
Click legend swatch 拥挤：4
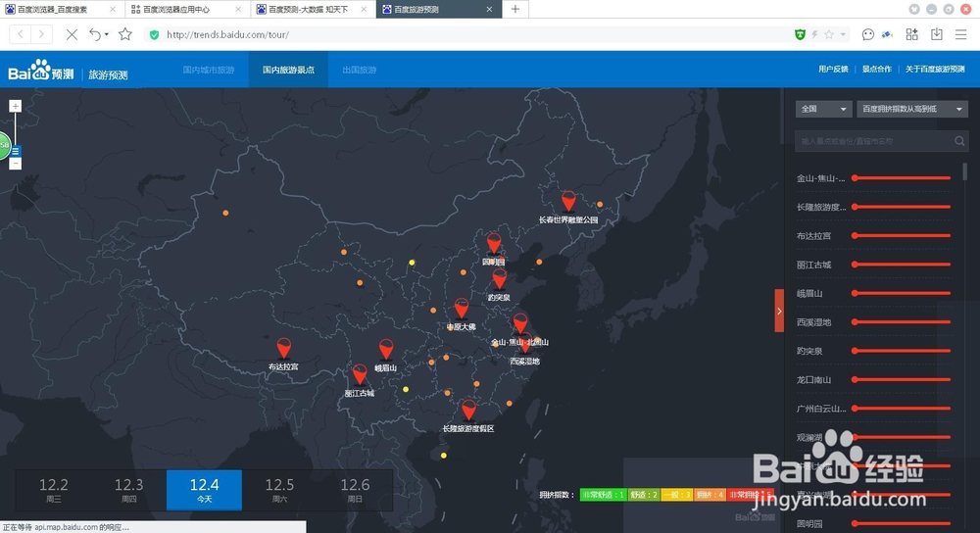click(x=710, y=495)
